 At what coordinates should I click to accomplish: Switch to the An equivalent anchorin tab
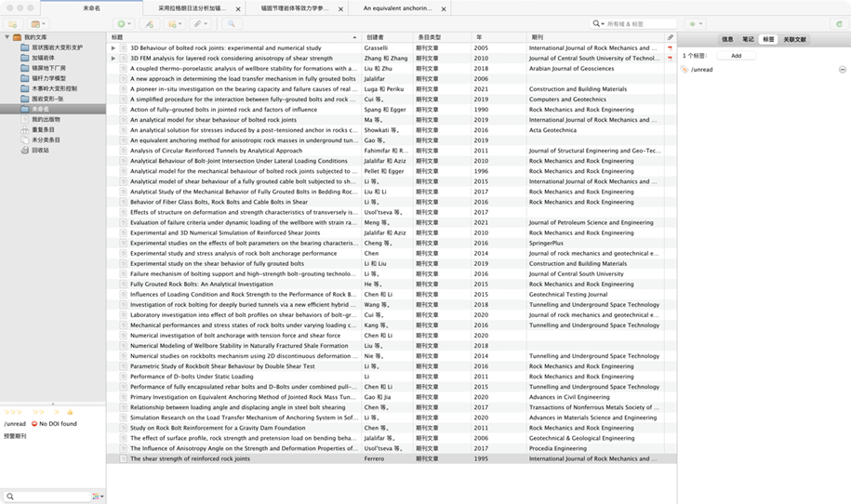(398, 8)
